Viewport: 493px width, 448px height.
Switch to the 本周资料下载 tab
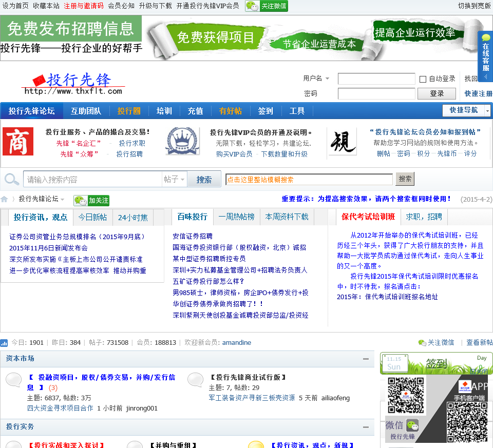[x=287, y=217]
